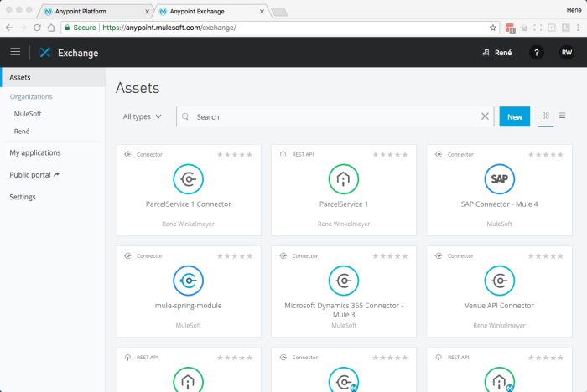This screenshot has height=392, width=587.
Task: Click the Organizations heading in sidebar
Action: pyautogui.click(x=31, y=96)
